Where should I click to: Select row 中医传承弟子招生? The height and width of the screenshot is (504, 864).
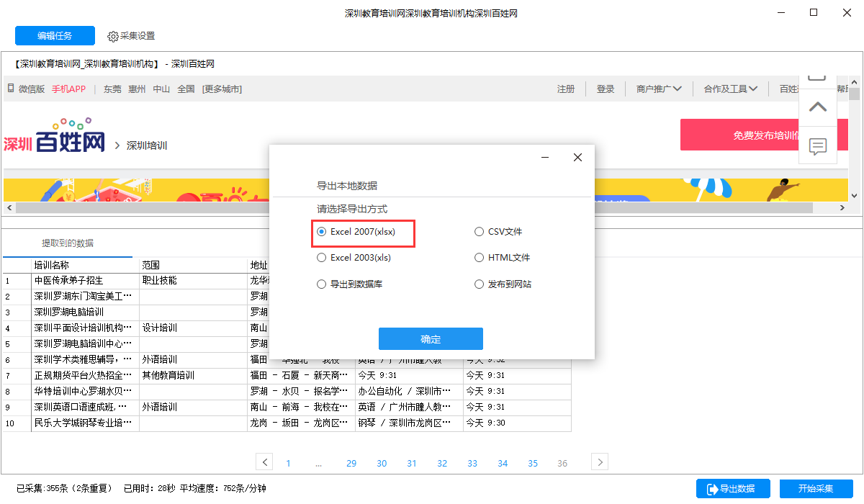click(86, 281)
